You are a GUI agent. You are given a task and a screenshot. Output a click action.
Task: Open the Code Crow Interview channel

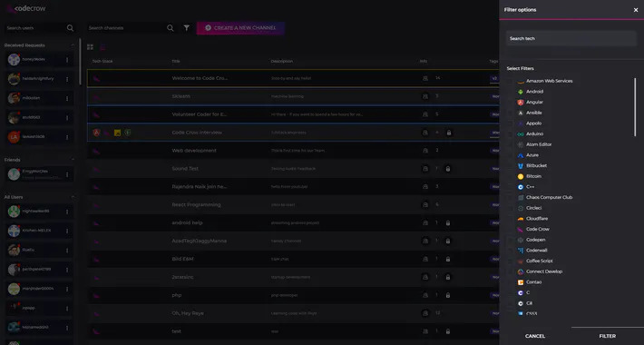click(x=293, y=133)
